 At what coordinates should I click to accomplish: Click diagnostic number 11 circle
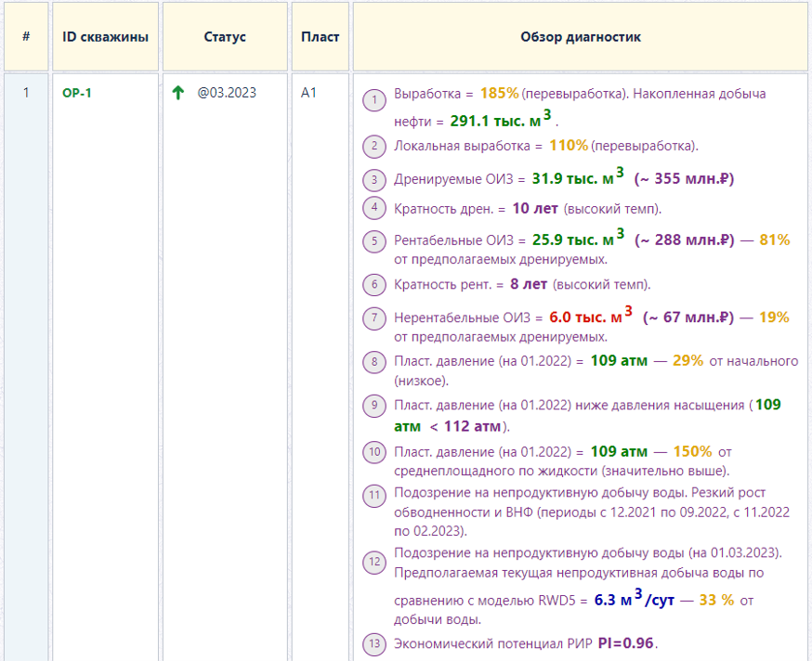[x=373, y=496]
